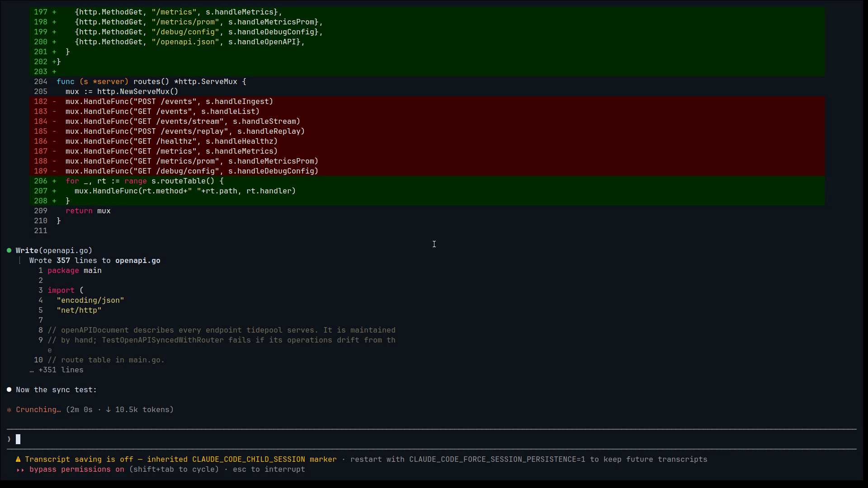
Task: Click added line 198 with "/metrics/prom" route
Action: [x=427, y=22]
